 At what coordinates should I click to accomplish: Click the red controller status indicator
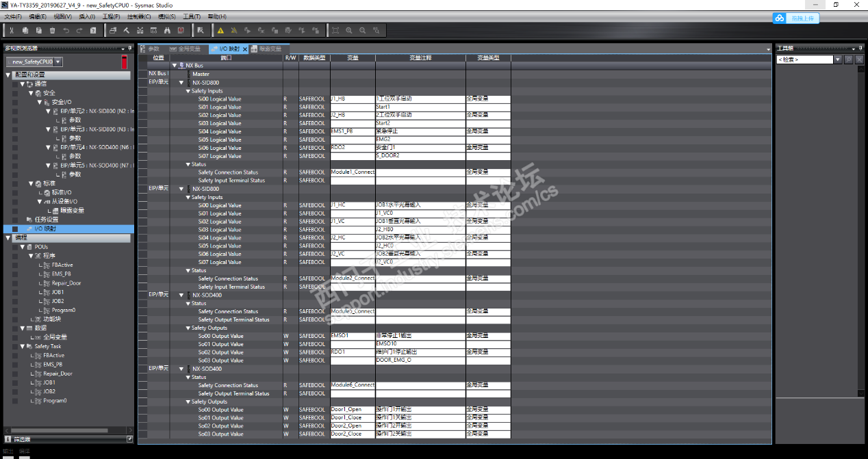(125, 62)
